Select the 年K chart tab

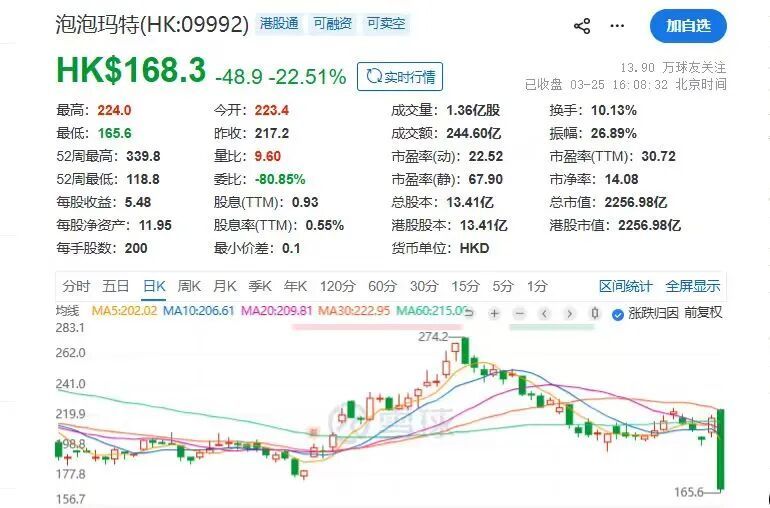295,285
